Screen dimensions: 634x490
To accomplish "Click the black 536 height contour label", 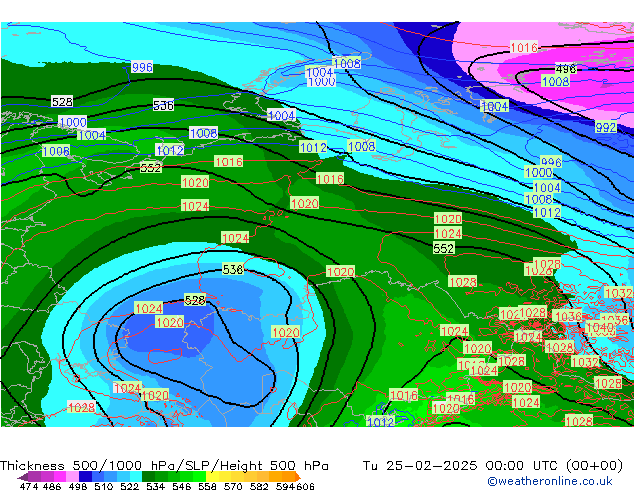I will pyautogui.click(x=163, y=105).
